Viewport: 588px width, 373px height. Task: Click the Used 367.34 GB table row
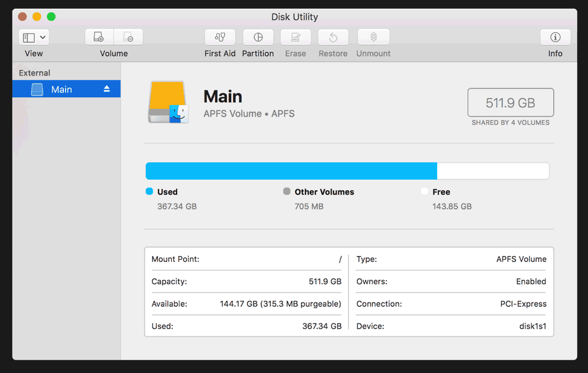tap(246, 326)
